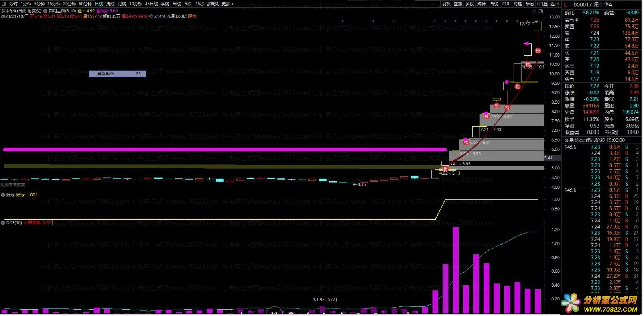This screenshot has width=644, height=316.
Task: Click the 榜 marker under the 12.77 candle
Action: [538, 51]
